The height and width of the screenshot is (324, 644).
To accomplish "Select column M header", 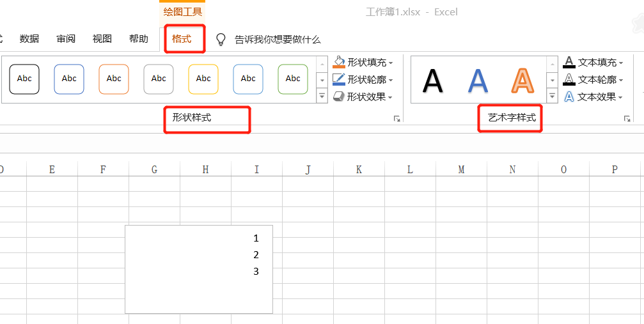I will pyautogui.click(x=461, y=169).
